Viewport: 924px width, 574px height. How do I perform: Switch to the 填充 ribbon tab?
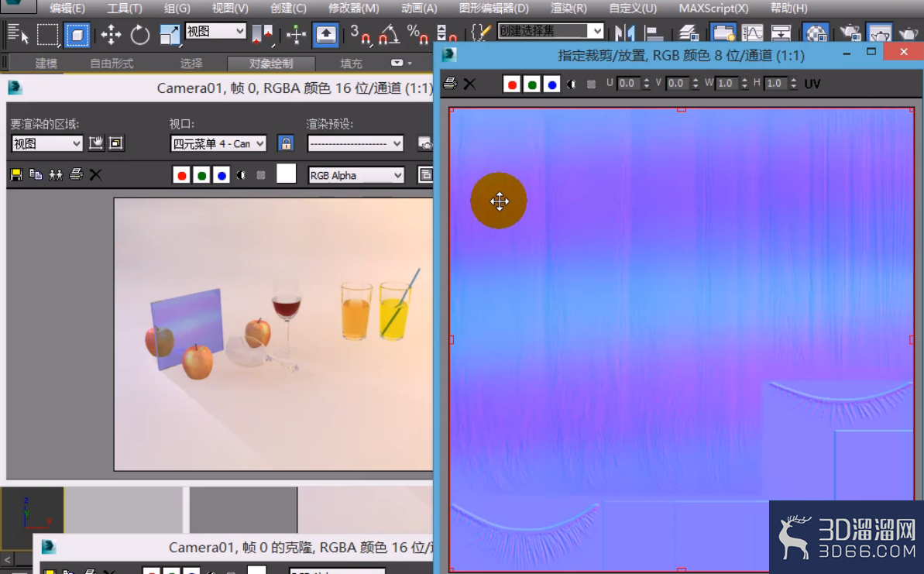click(x=351, y=63)
